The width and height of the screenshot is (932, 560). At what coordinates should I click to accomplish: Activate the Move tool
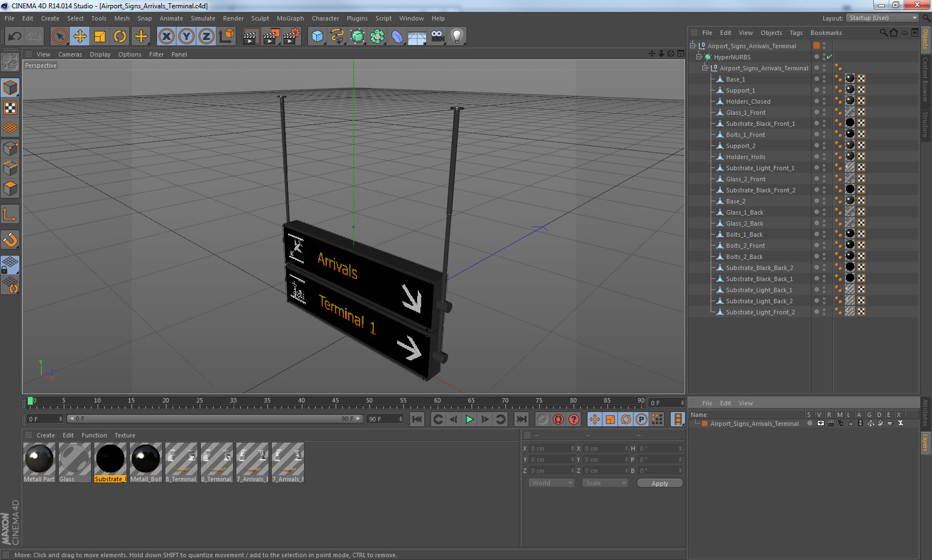click(79, 37)
